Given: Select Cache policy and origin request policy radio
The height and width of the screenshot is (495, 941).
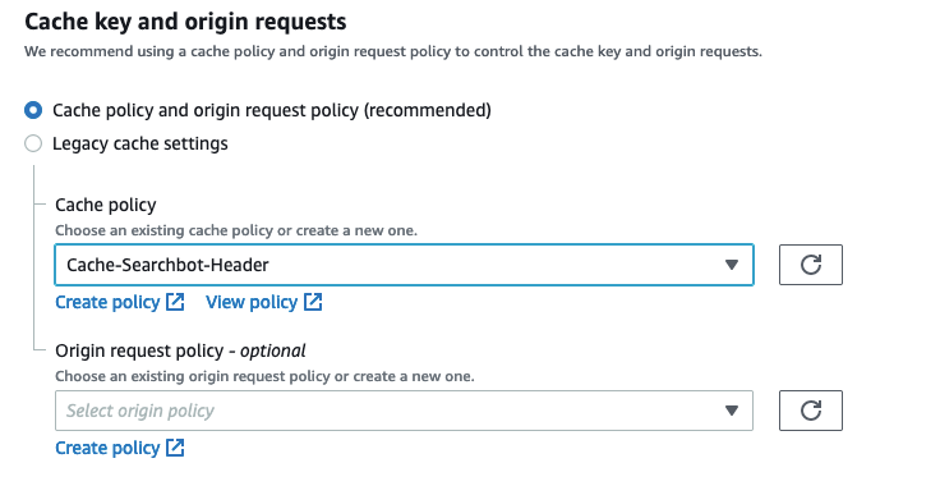Looking at the screenshot, I should [x=33, y=110].
